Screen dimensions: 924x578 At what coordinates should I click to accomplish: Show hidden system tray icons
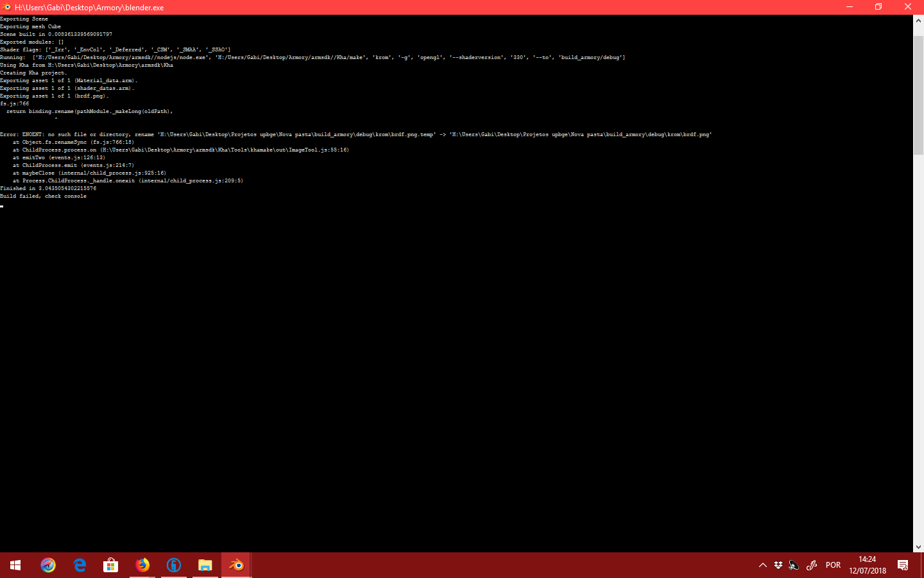pos(763,565)
